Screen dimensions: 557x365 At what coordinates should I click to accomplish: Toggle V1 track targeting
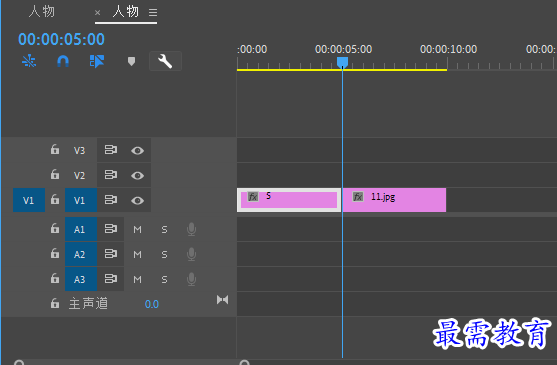coord(81,200)
